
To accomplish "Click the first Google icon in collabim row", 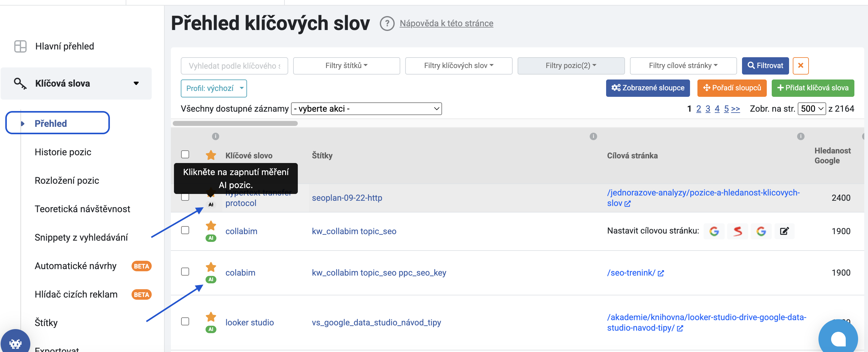I will [x=714, y=231].
